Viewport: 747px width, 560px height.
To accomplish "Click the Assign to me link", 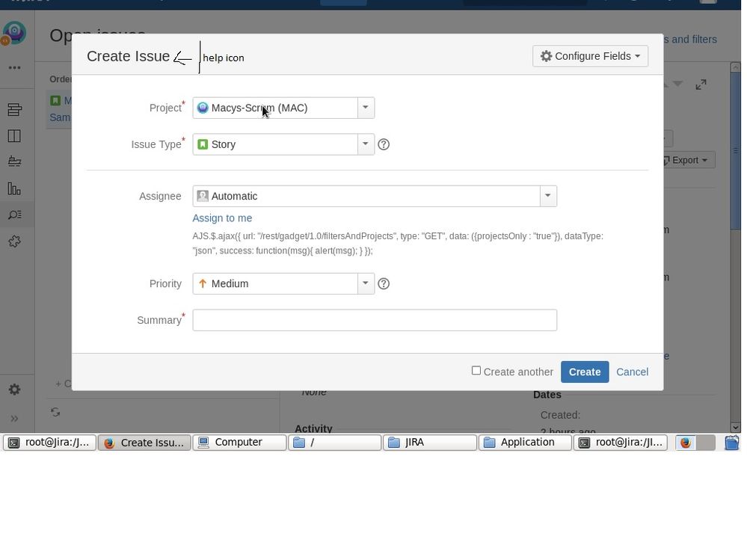I will [x=221, y=218].
